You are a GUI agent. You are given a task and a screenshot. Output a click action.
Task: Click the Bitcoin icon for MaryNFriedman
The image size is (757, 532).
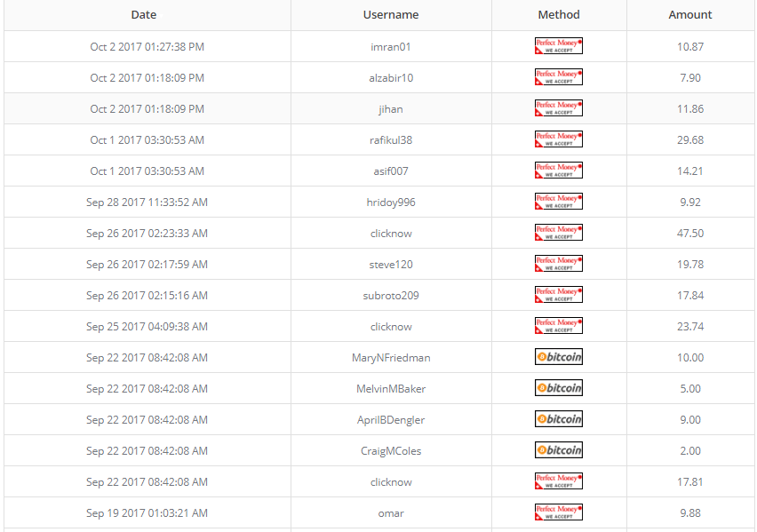pos(559,357)
